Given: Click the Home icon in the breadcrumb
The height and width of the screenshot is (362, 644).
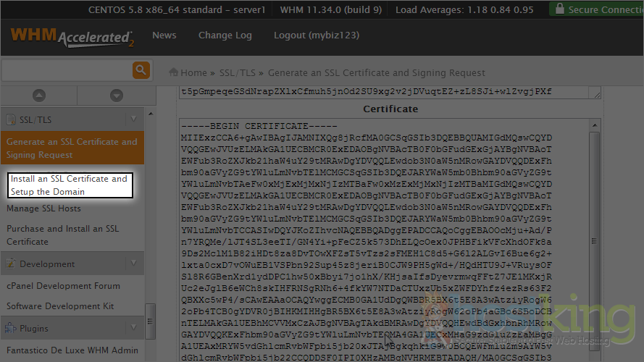Looking at the screenshot, I should 173,72.
